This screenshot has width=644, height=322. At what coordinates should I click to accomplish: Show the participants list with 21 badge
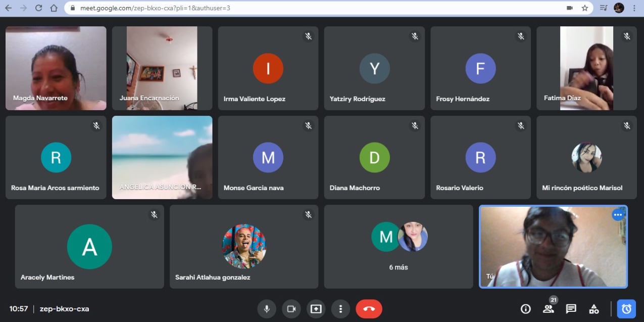548,309
